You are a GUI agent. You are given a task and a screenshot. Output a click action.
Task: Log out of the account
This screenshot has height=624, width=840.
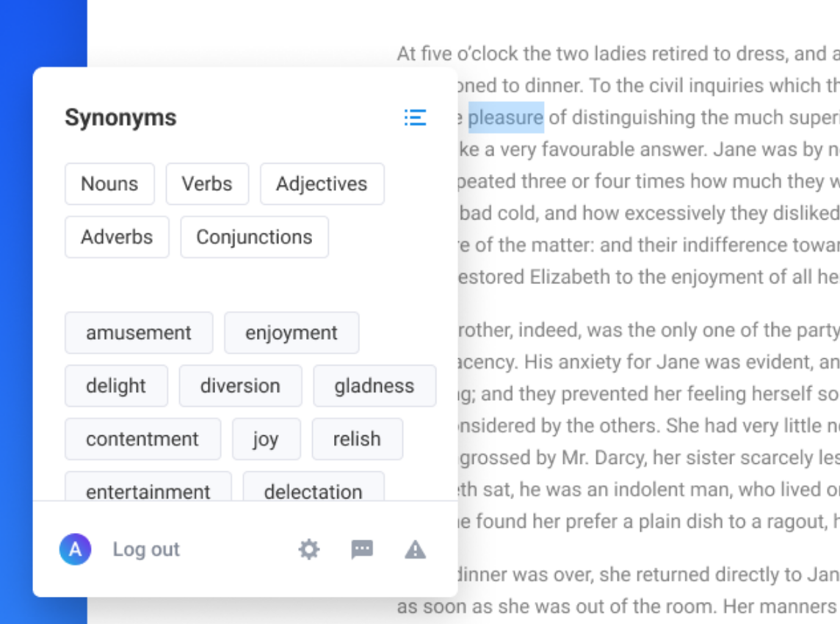(146, 549)
